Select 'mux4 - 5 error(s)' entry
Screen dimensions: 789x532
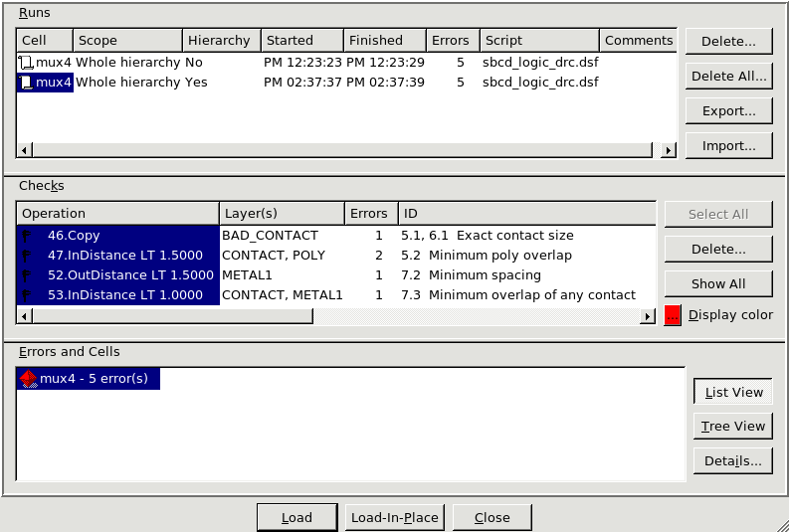(89, 379)
